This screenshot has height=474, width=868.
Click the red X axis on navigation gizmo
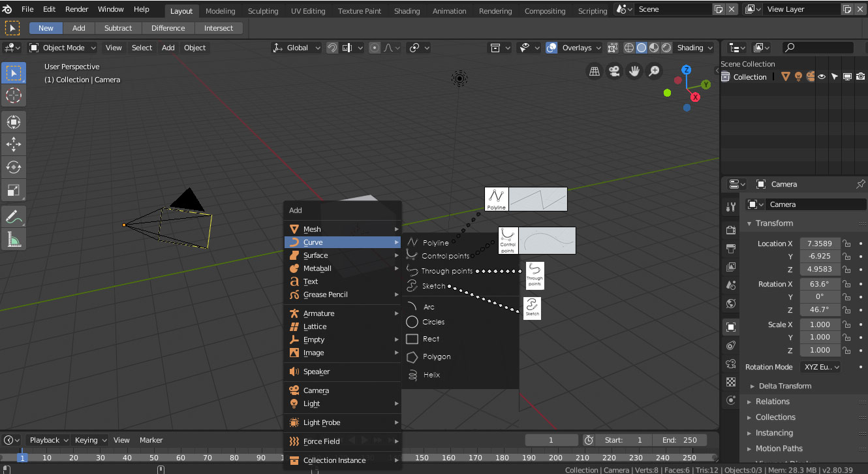point(696,97)
